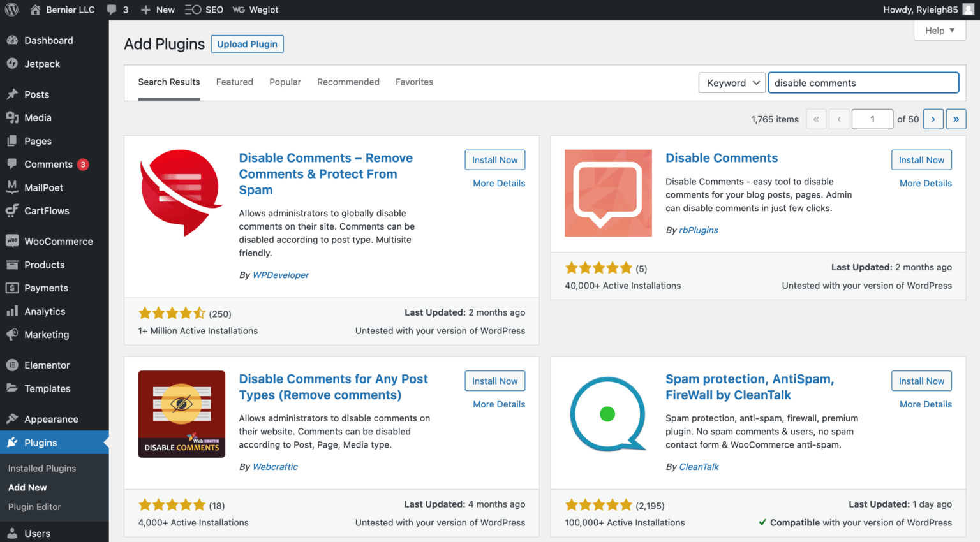Click the Appearance paintbrush icon in sidebar
The image size is (980, 542).
click(x=12, y=419)
